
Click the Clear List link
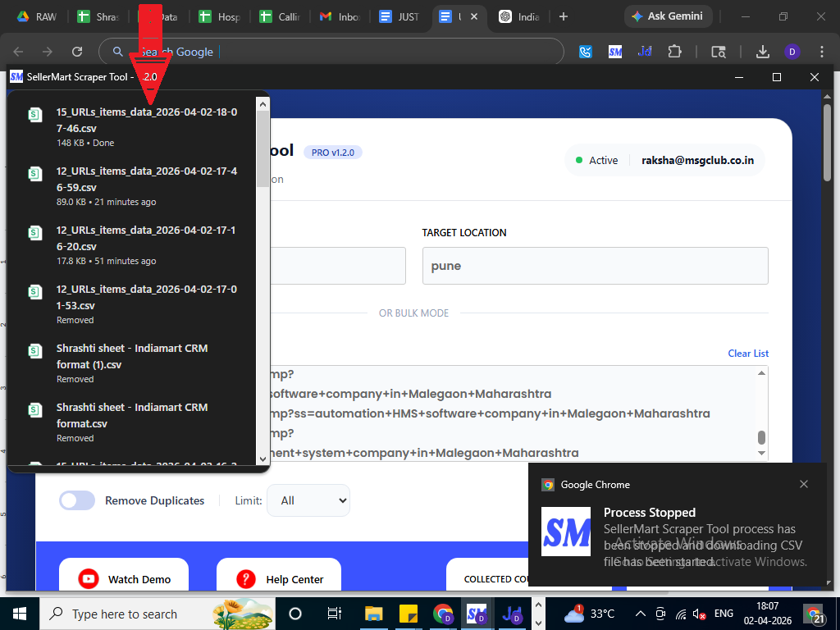[748, 354]
